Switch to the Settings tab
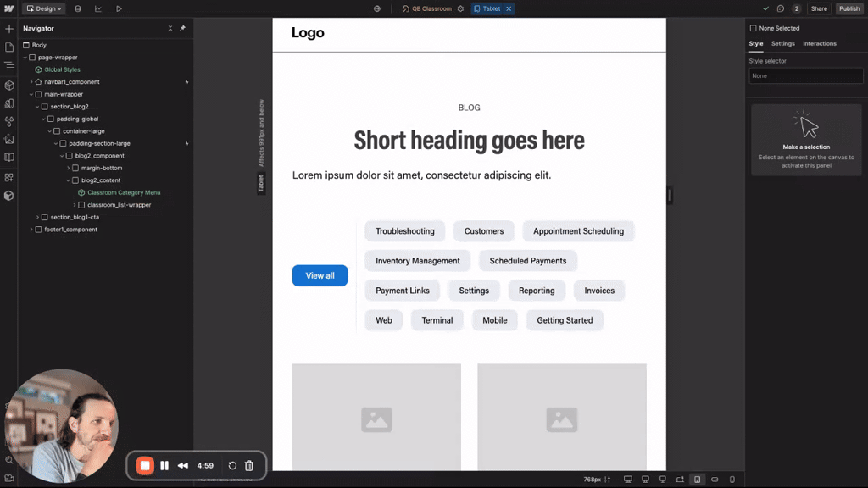 [782, 44]
